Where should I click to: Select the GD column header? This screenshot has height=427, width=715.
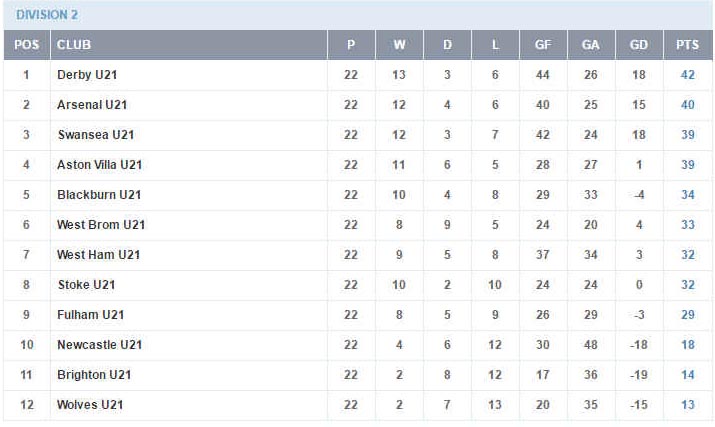639,45
